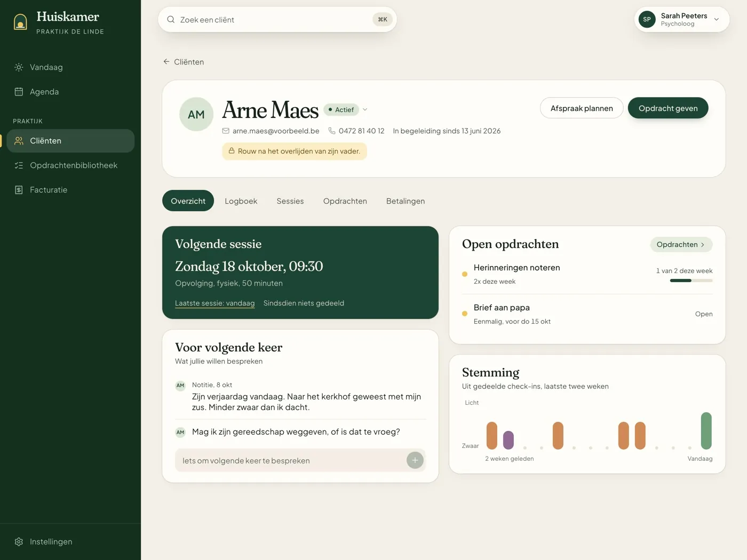This screenshot has height=560, width=747.
Task: Open the Opdrachten tab
Action: coord(345,201)
